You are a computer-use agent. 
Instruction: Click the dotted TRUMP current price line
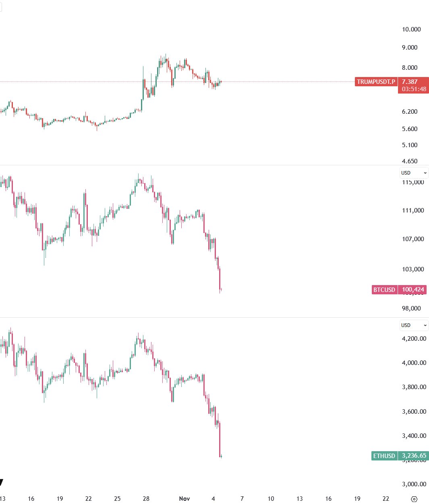click(282, 82)
